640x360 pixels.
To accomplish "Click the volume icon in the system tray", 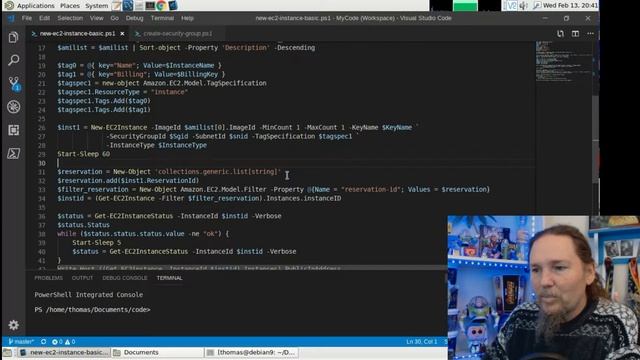I will [524, 5].
